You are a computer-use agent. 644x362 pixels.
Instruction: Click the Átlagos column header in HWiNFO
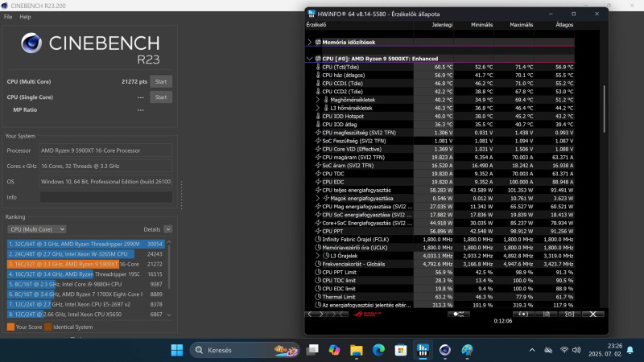564,25
